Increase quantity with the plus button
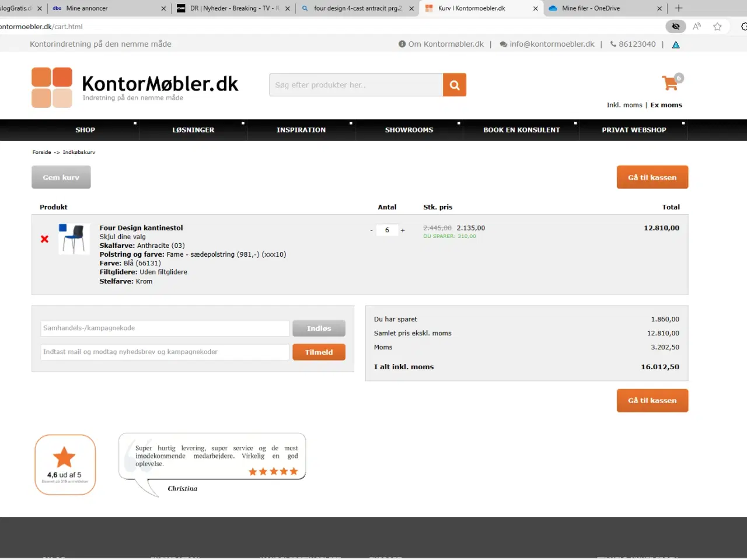Screen dimensions: 747x560 [x=403, y=230]
